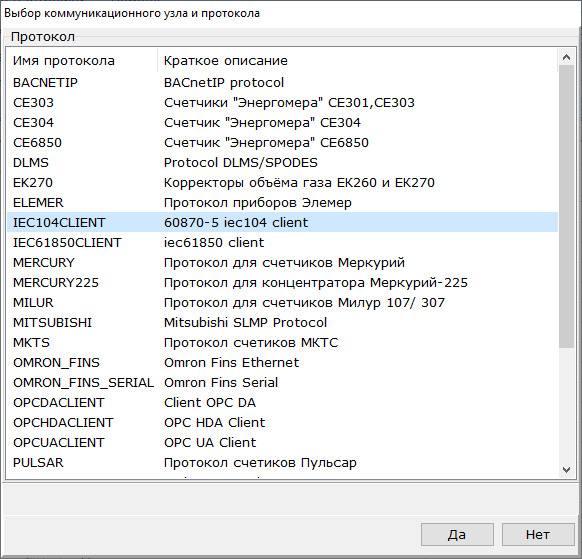This screenshot has height=559, width=582.
Task: Click the description 'OPC UA Client'
Action: coord(210,443)
